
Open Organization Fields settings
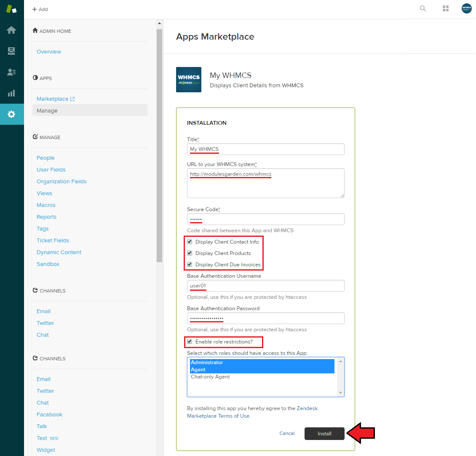62,181
